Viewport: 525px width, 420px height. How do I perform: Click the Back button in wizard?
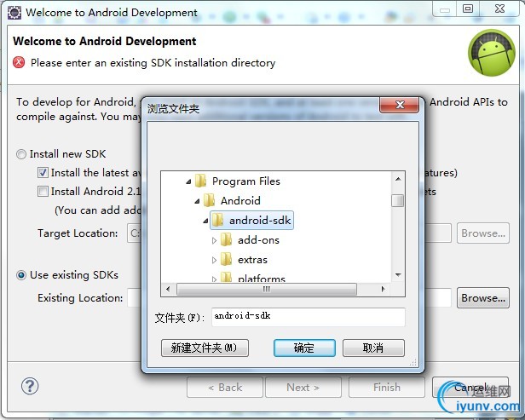pos(225,388)
